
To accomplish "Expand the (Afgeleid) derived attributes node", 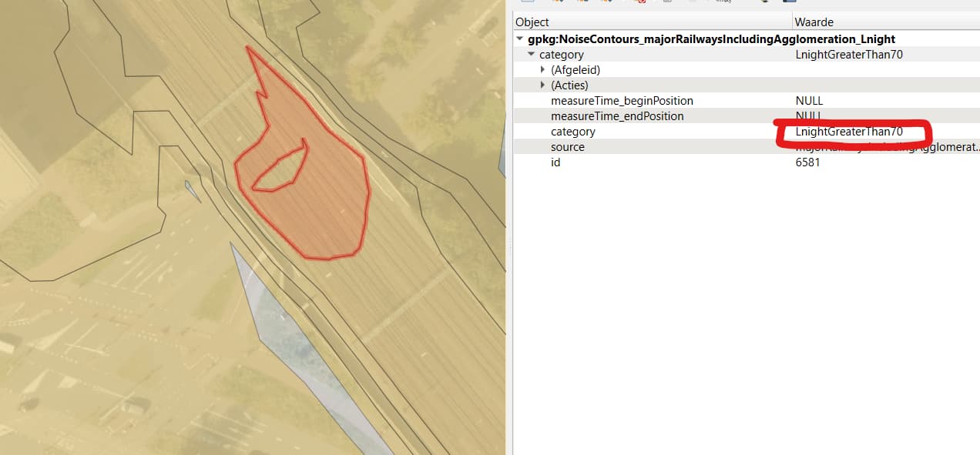I will 543,70.
